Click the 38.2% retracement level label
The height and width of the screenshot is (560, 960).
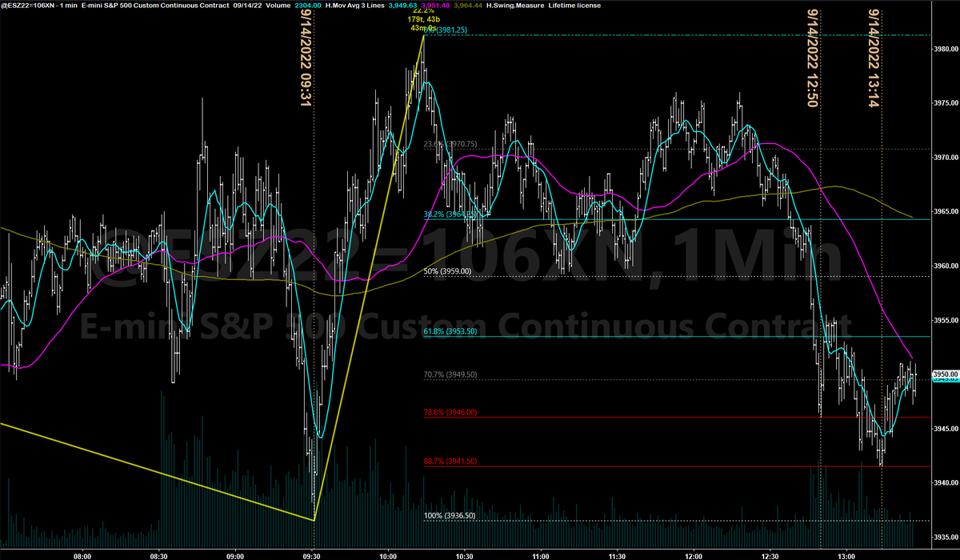click(450, 214)
